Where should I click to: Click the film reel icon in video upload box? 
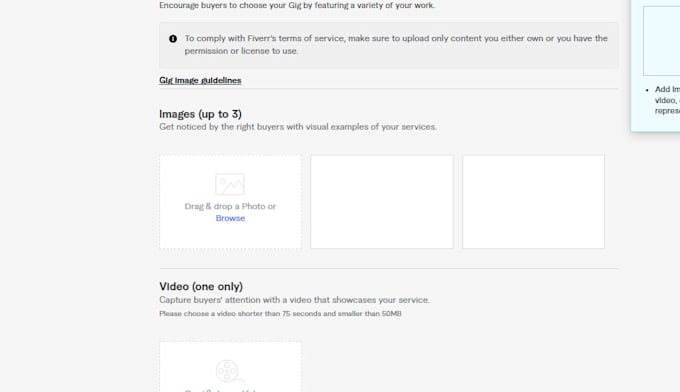pyautogui.click(x=229, y=371)
